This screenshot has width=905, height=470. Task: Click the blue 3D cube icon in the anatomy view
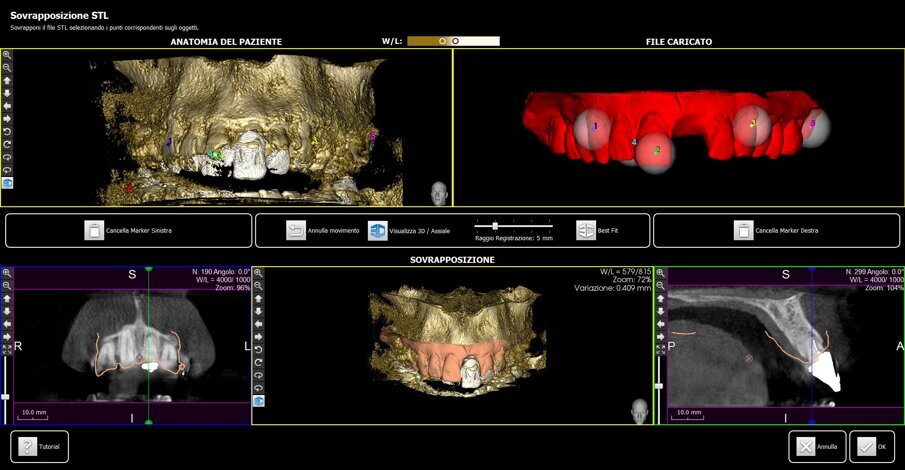7,183
